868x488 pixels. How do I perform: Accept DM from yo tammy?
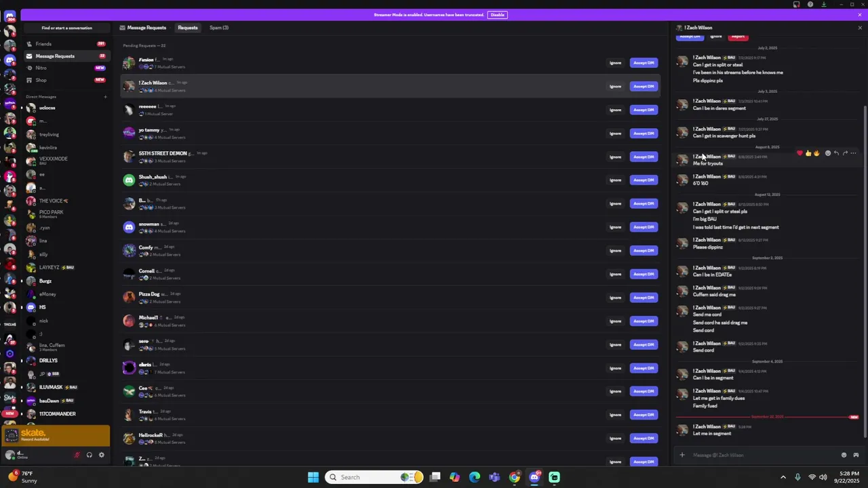644,134
